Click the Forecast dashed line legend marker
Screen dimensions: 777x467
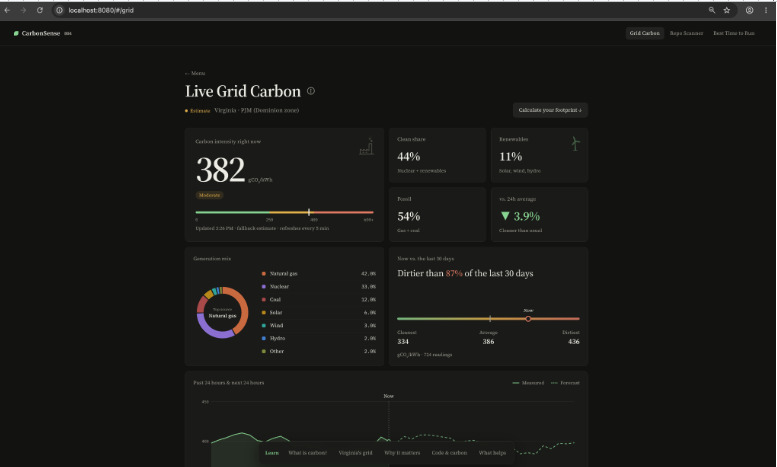coord(554,383)
